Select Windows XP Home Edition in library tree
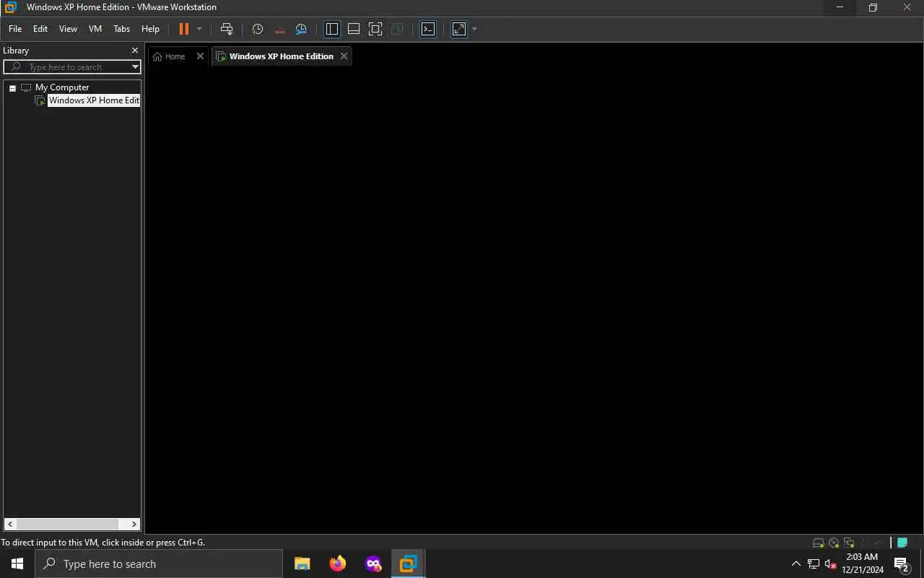 coord(94,100)
